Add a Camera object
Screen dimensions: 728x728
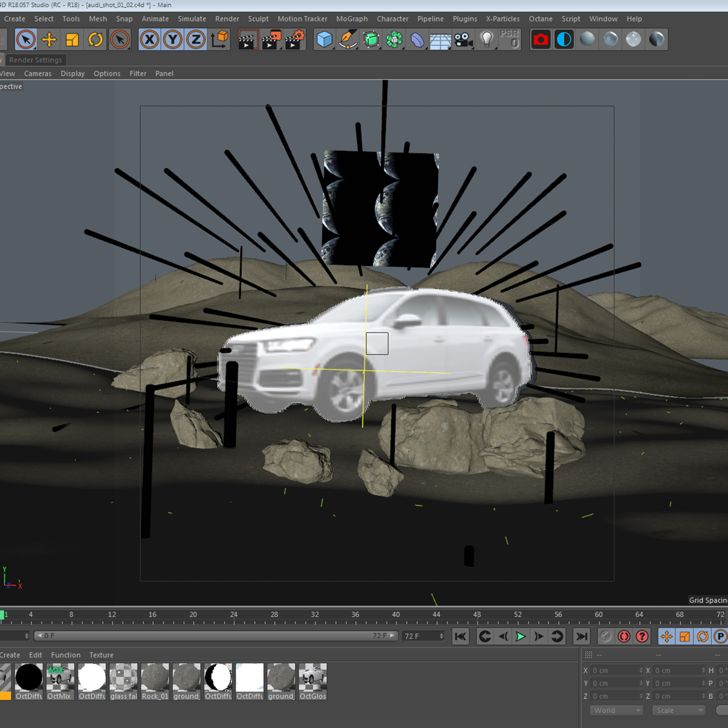[x=464, y=39]
